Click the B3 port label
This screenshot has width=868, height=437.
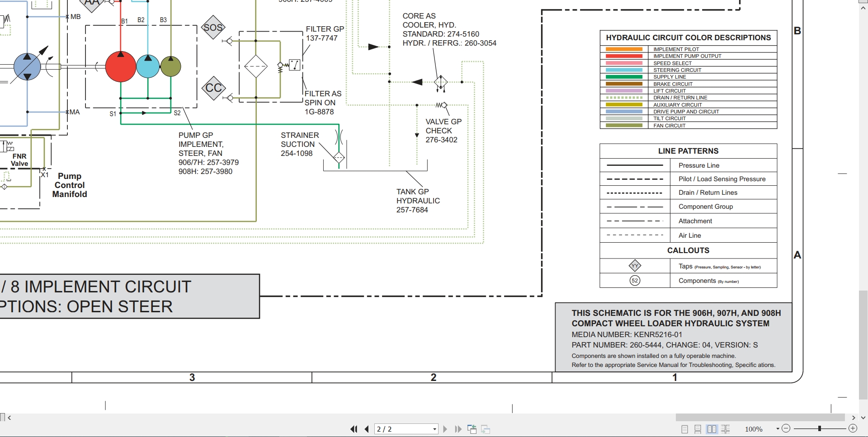pos(163,20)
